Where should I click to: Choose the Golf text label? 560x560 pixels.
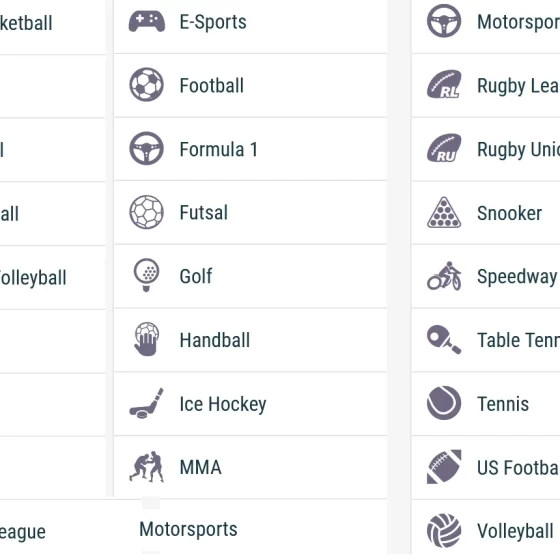tap(196, 276)
